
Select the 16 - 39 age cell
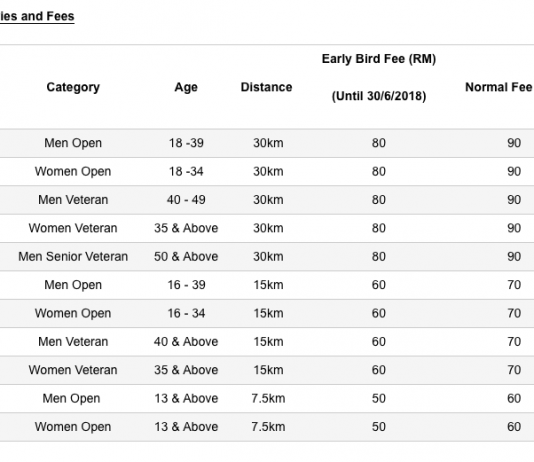(186, 285)
